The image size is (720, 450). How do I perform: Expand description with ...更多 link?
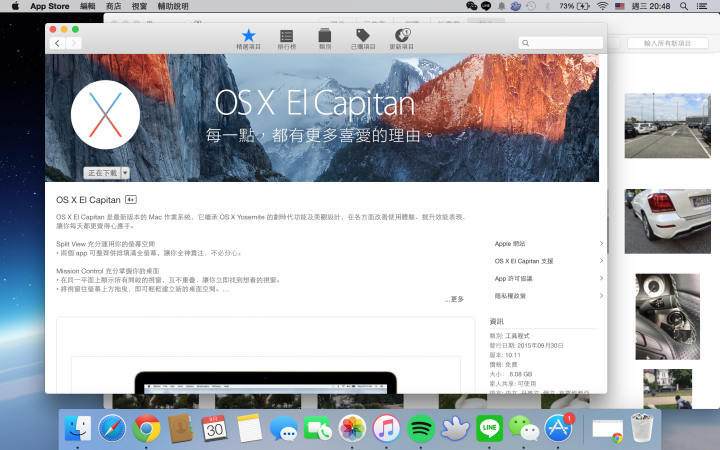coord(454,299)
